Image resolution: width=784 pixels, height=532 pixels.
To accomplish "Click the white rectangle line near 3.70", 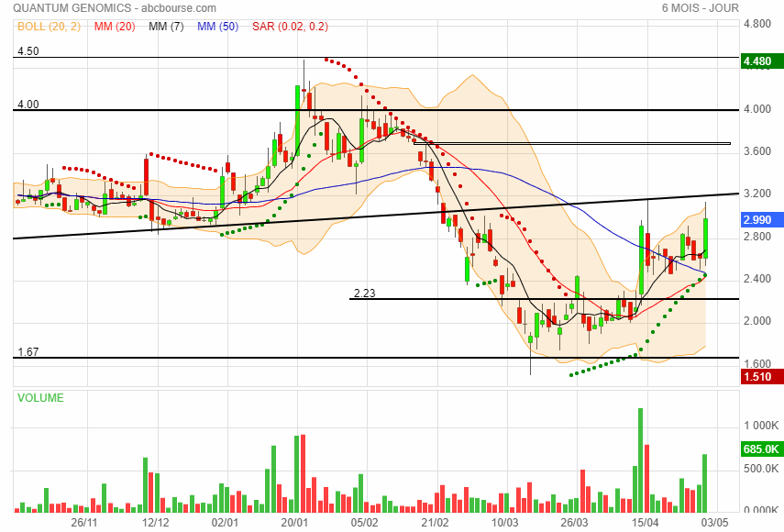I will 572,143.
